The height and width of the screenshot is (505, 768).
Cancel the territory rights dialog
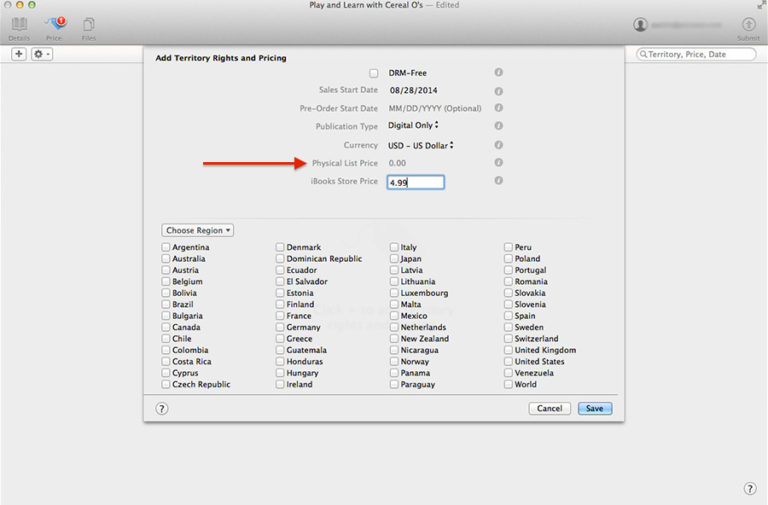point(550,409)
